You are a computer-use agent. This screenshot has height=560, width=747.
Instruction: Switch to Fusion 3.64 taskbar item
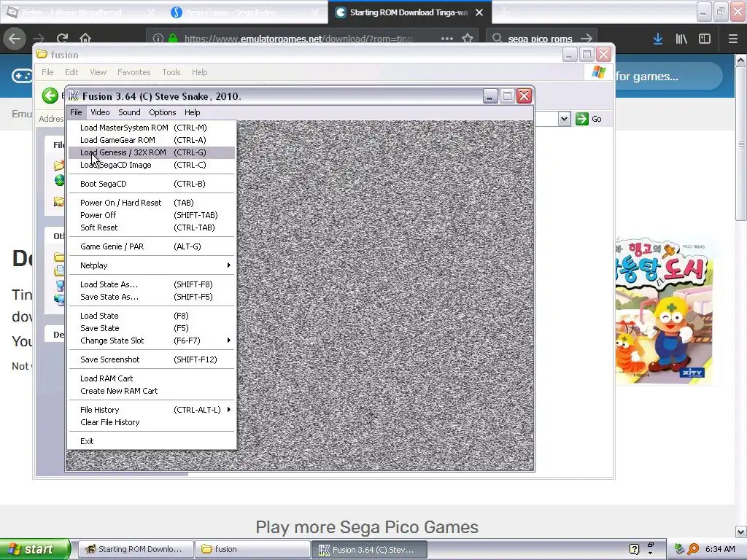(369, 549)
